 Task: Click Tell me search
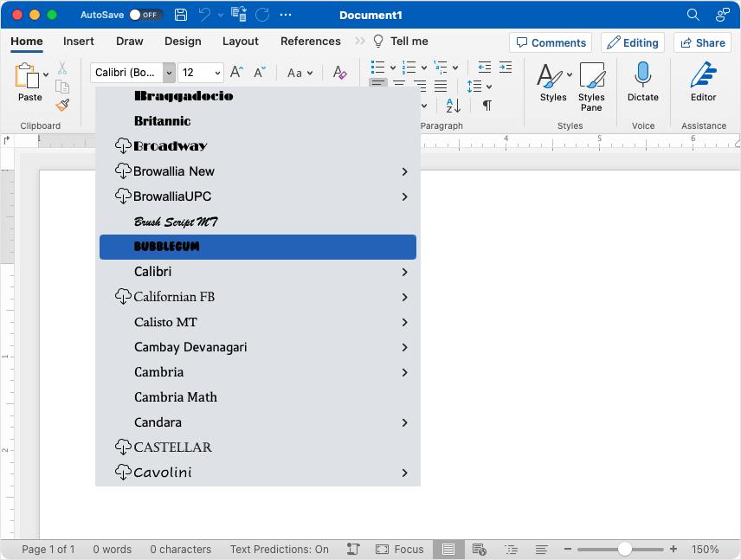(x=401, y=42)
